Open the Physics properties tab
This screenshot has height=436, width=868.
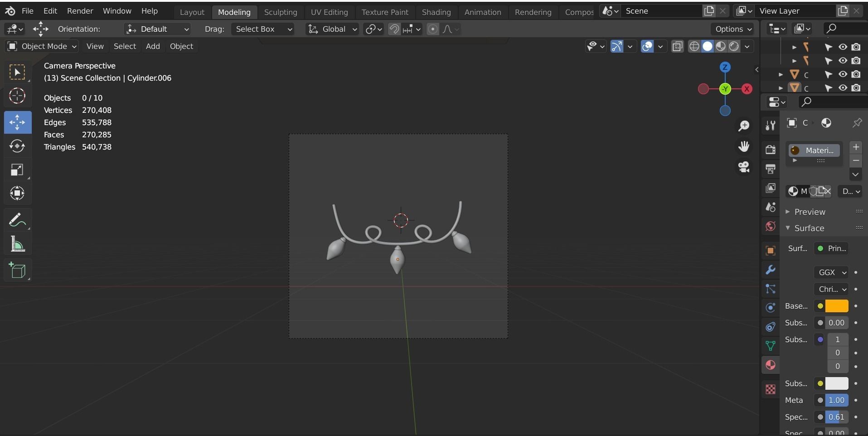pyautogui.click(x=770, y=308)
